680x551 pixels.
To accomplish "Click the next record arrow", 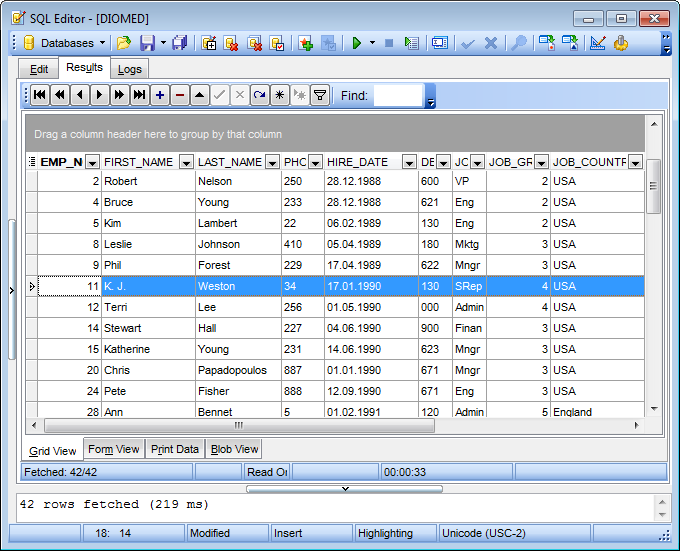I will click(x=99, y=95).
